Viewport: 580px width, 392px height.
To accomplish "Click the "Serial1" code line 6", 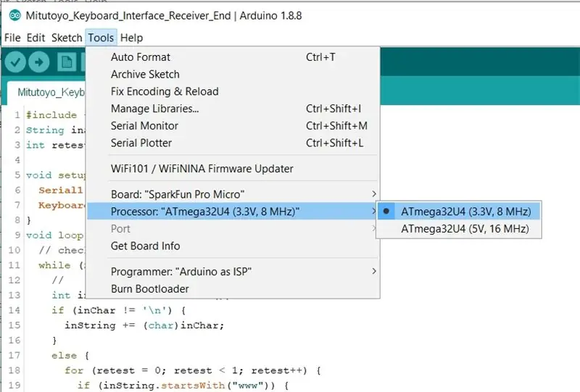I will click(61, 190).
